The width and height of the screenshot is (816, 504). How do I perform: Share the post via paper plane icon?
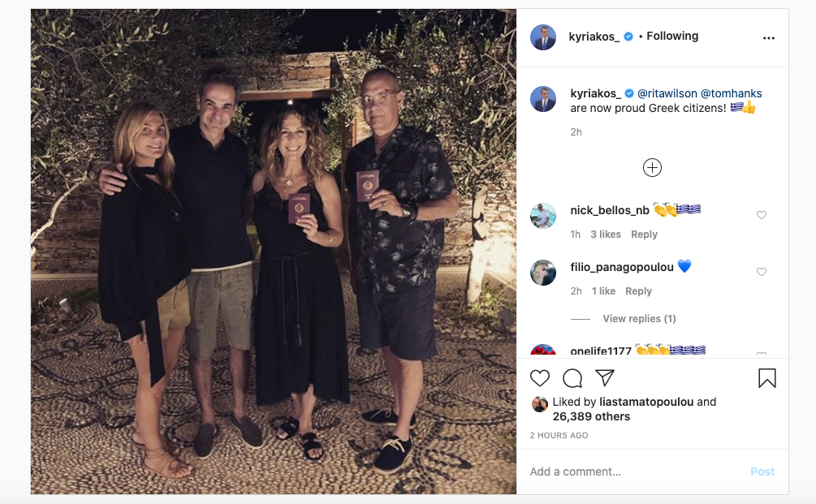(605, 378)
